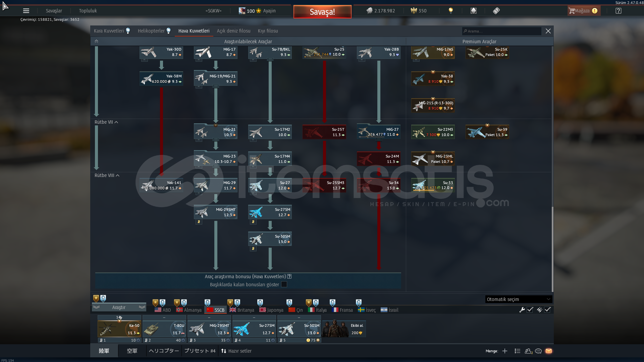The height and width of the screenshot is (362, 644).
Task: Click the Hazır setler button
Action: tap(236, 351)
